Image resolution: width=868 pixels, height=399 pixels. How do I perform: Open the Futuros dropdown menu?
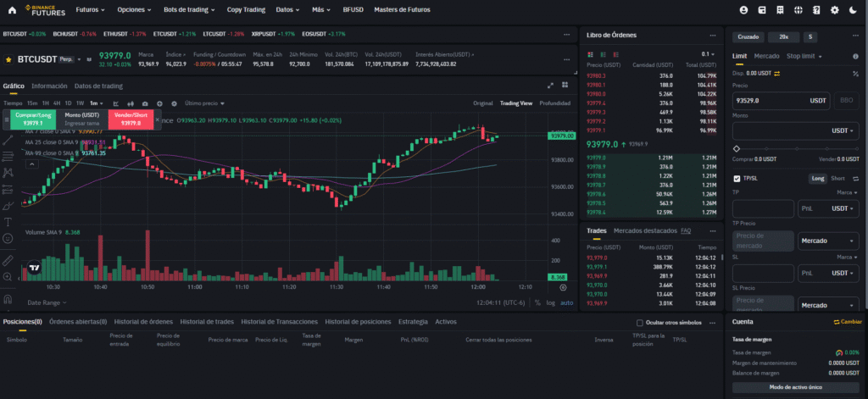tap(92, 10)
